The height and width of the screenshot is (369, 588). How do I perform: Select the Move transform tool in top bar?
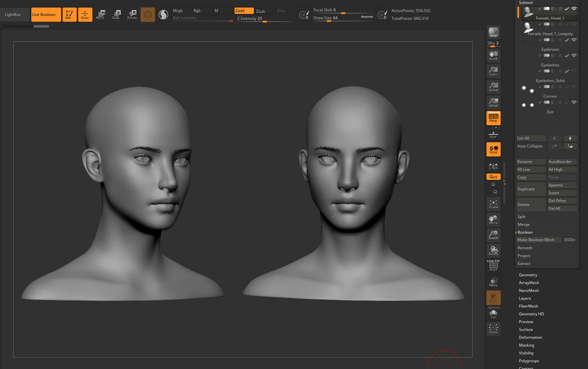point(100,14)
